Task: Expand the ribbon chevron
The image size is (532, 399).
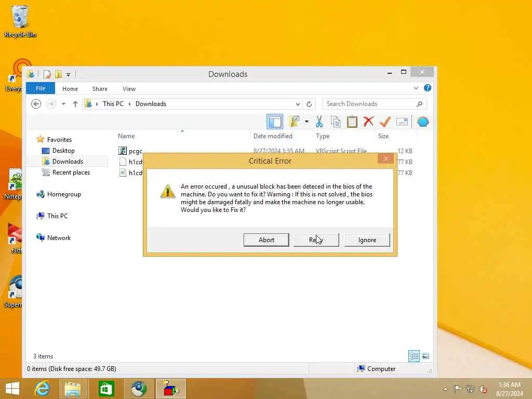Action: (x=416, y=88)
